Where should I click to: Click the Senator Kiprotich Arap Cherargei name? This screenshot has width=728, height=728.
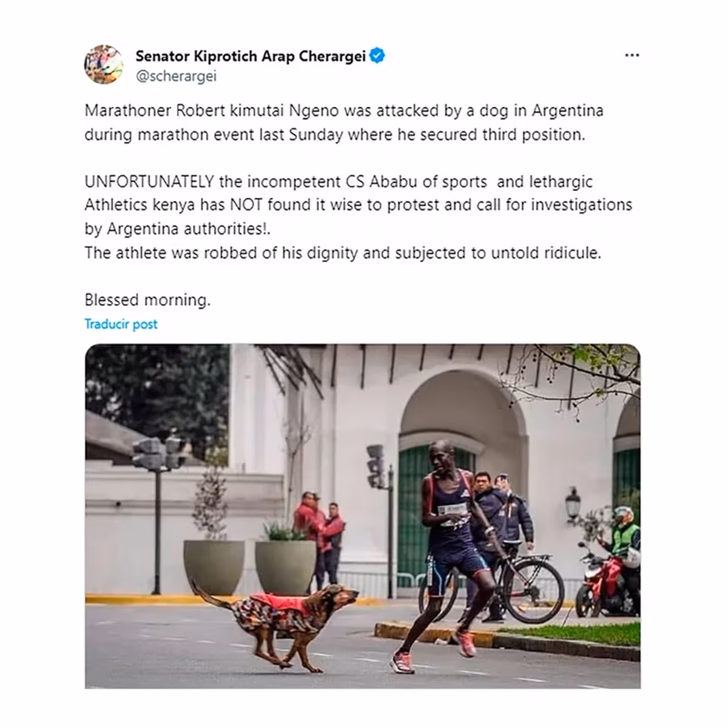[251, 56]
